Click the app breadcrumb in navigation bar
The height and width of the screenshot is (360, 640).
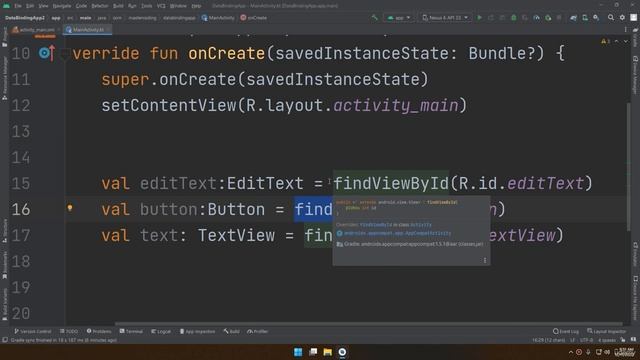click(56, 18)
